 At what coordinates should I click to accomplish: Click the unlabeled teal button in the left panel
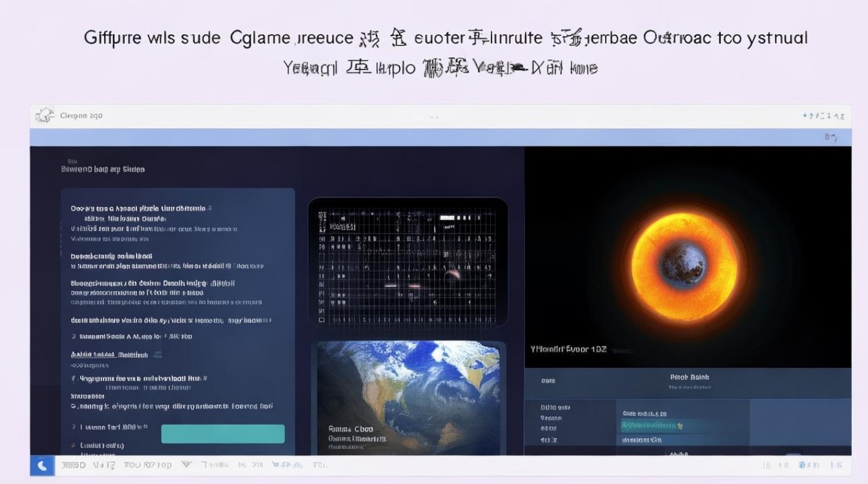(x=223, y=434)
